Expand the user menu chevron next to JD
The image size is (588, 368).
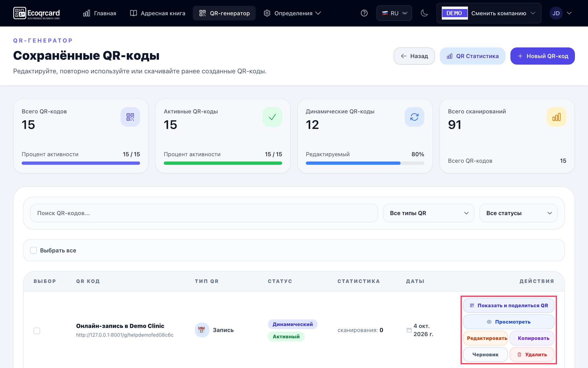pyautogui.click(x=569, y=13)
